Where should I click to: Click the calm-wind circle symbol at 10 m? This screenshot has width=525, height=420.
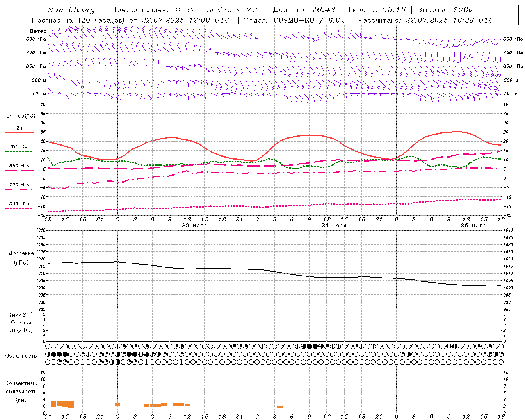[x=59, y=94]
